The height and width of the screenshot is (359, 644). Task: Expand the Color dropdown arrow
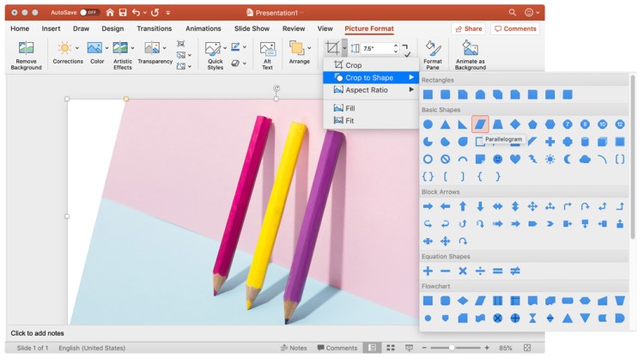(106, 48)
